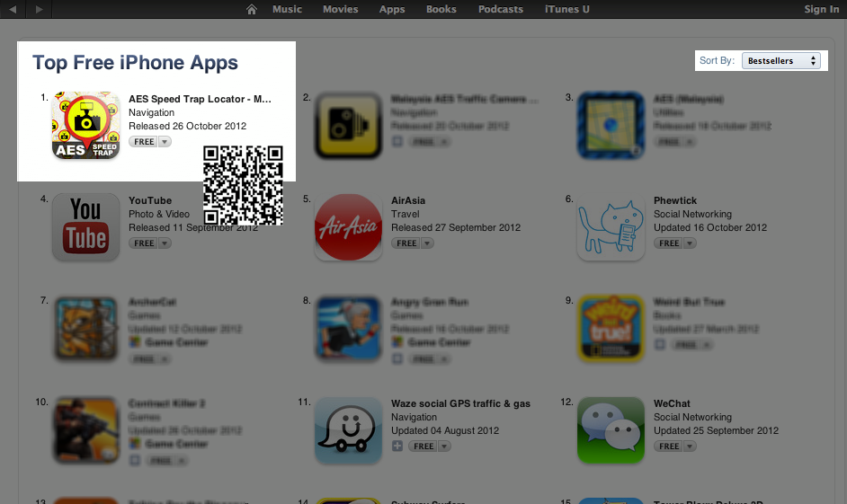847x504 pixels.
Task: Expand the arrow next to WeChat's FREE button
Action: [691, 447]
